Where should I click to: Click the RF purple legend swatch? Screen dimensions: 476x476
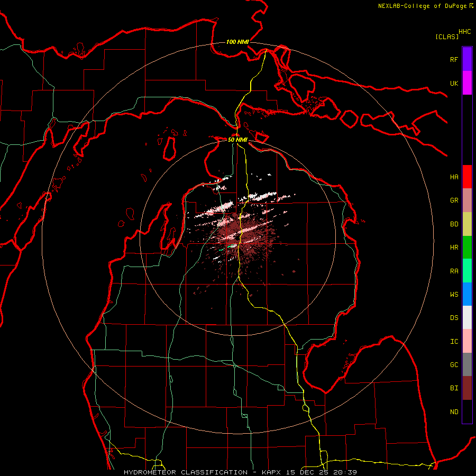pos(467,59)
